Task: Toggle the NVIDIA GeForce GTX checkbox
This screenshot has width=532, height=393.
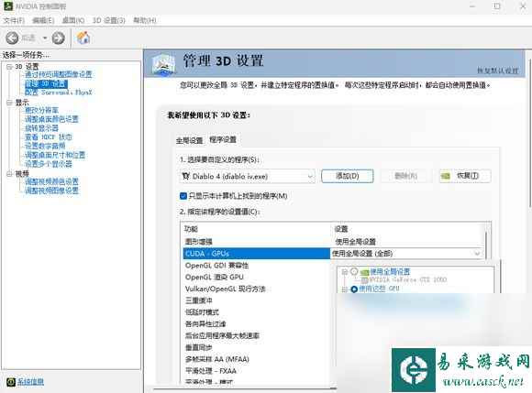Action: click(365, 279)
